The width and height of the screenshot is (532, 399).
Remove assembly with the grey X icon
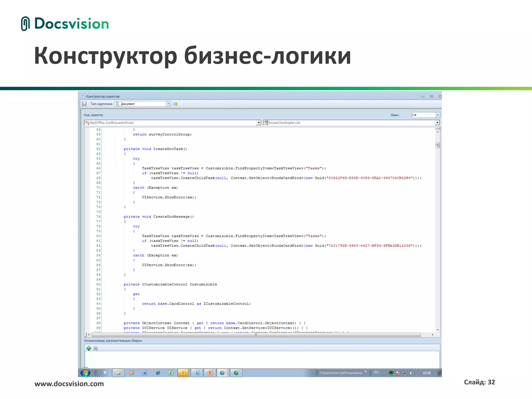[96, 348]
